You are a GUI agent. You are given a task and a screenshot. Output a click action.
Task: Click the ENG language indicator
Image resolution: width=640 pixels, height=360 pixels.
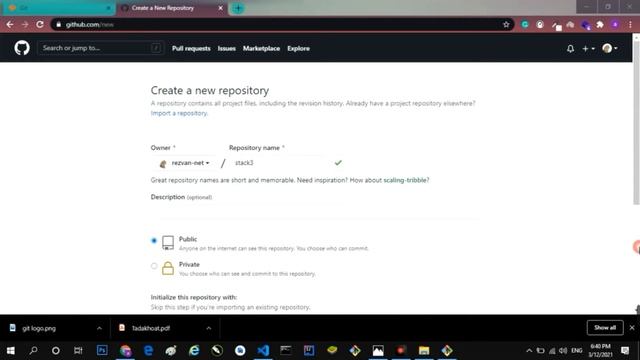click(x=576, y=351)
